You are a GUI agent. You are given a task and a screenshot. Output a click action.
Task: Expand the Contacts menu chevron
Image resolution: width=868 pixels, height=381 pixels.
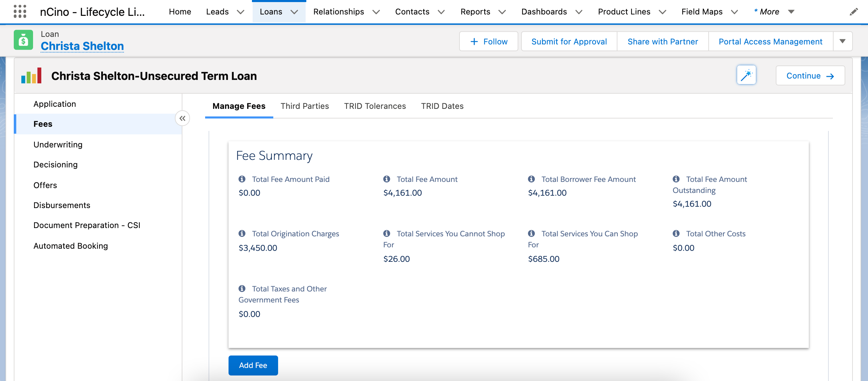[x=441, y=12]
